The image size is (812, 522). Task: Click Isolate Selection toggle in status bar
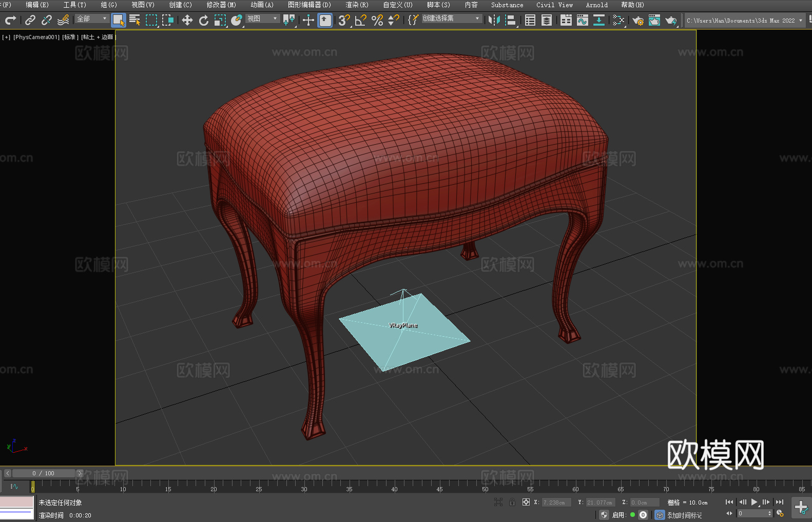tap(498, 502)
